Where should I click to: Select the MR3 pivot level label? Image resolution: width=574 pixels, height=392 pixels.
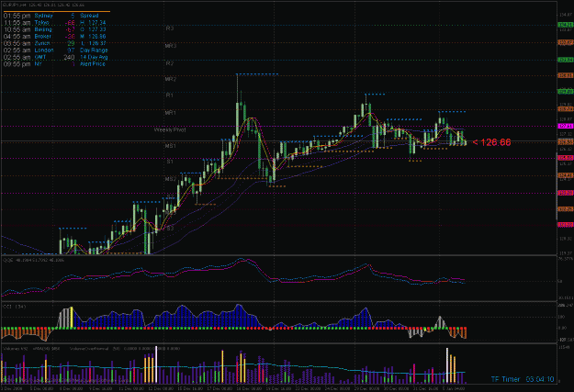tap(171, 46)
